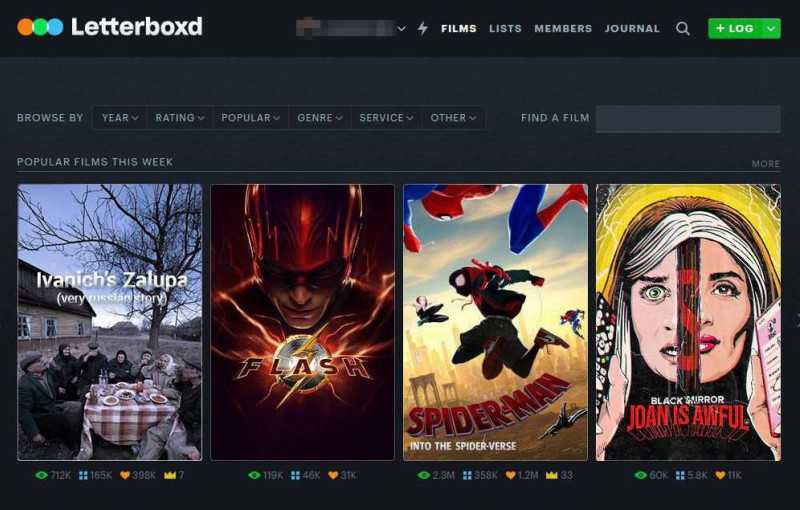Go to the Lists nav item
This screenshot has height=510, width=800.
[505, 29]
